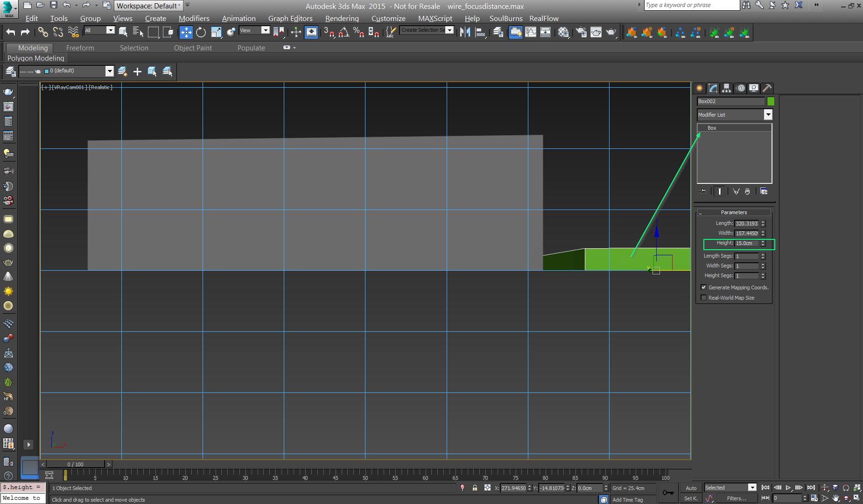
Task: Click the Select and Link tool
Action: pyautogui.click(x=42, y=32)
